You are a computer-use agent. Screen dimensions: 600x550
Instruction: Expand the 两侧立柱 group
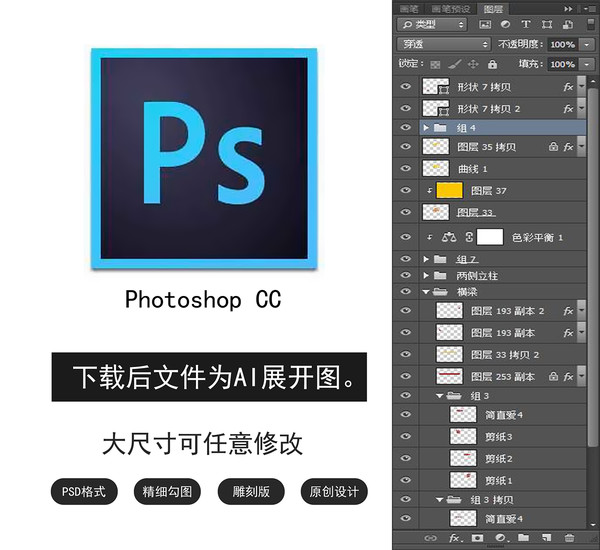tap(426, 276)
